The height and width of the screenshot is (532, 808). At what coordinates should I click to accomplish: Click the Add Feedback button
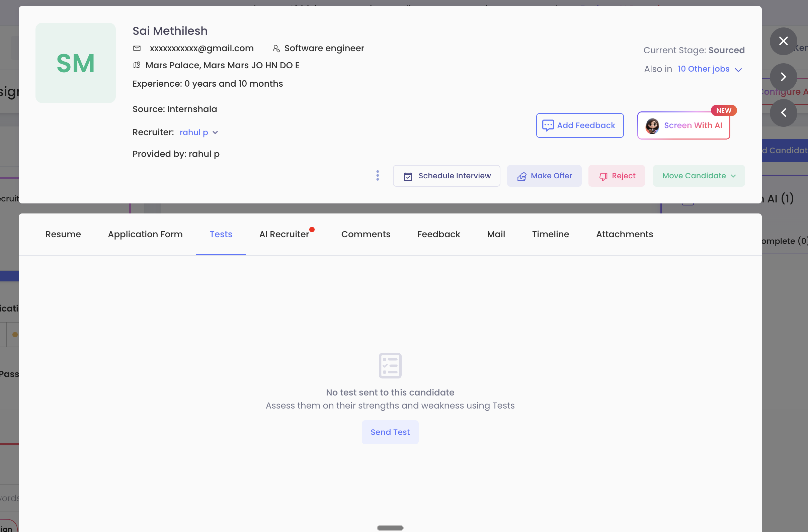pyautogui.click(x=580, y=125)
